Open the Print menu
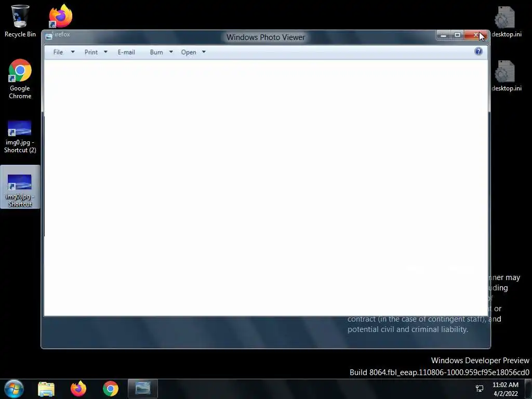The width and height of the screenshot is (532, 399). 91,52
